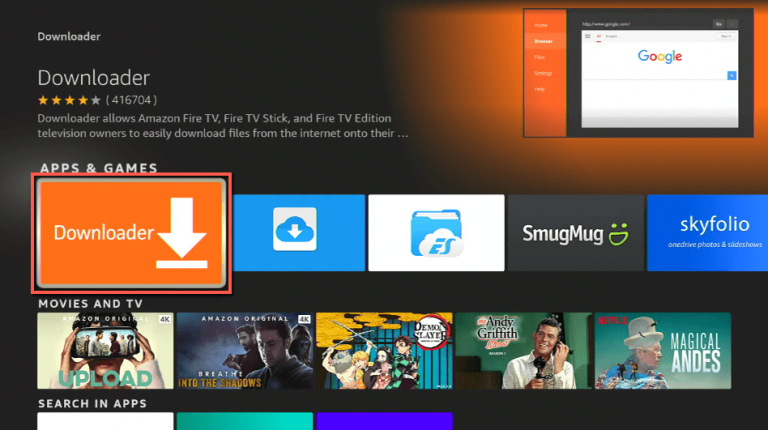
Task: Select the purple tile under Search in Apps
Action: pyautogui.click(x=384, y=421)
